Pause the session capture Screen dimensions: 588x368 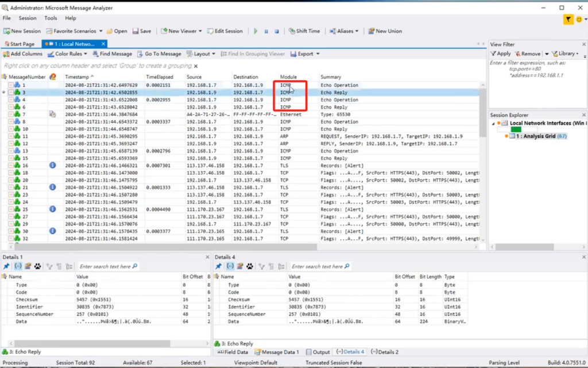click(x=266, y=31)
